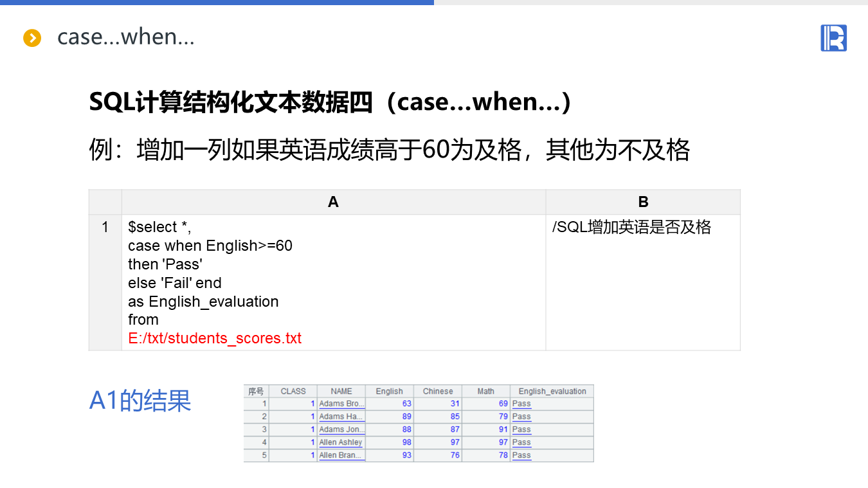Select column header B in script grid
The height and width of the screenshot is (488, 868).
643,202
